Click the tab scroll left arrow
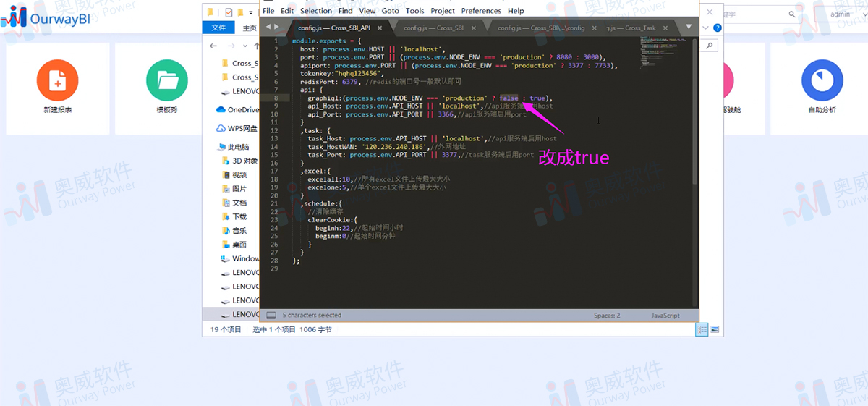Viewport: 868px width, 406px height. click(x=268, y=27)
